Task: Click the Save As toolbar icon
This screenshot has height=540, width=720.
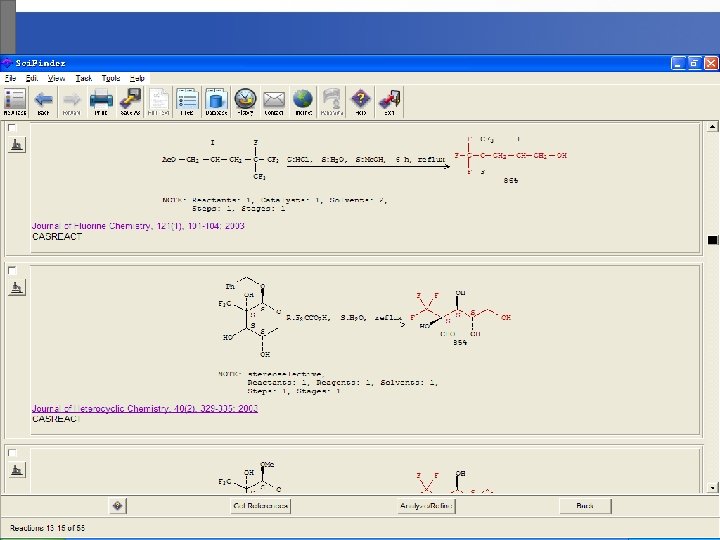Action: pos(130,101)
